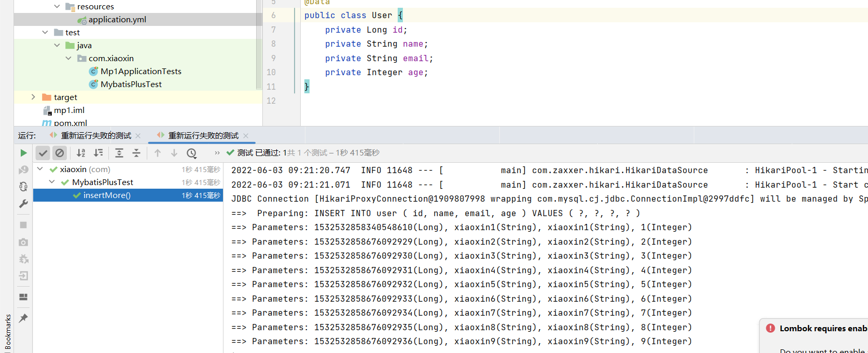Collapse xiaoxin (com) test result node
The width and height of the screenshot is (868, 353).
[40, 169]
